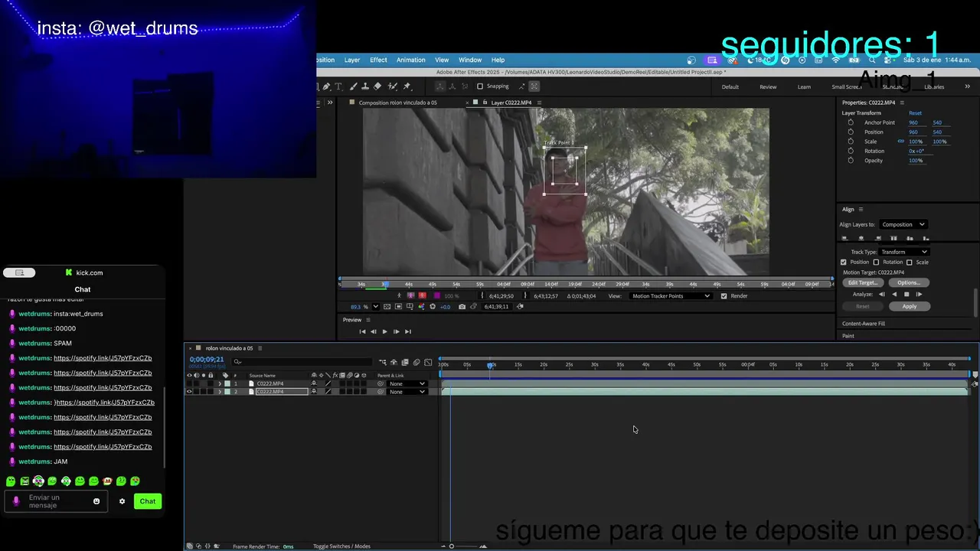Select the Pen tool in toolbar
The image size is (980, 551).
click(x=326, y=86)
